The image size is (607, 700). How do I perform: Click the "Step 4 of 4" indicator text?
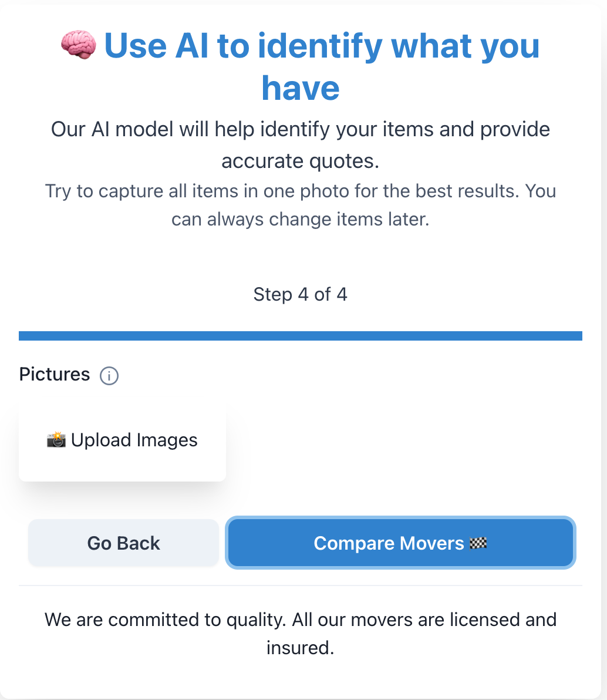(301, 294)
